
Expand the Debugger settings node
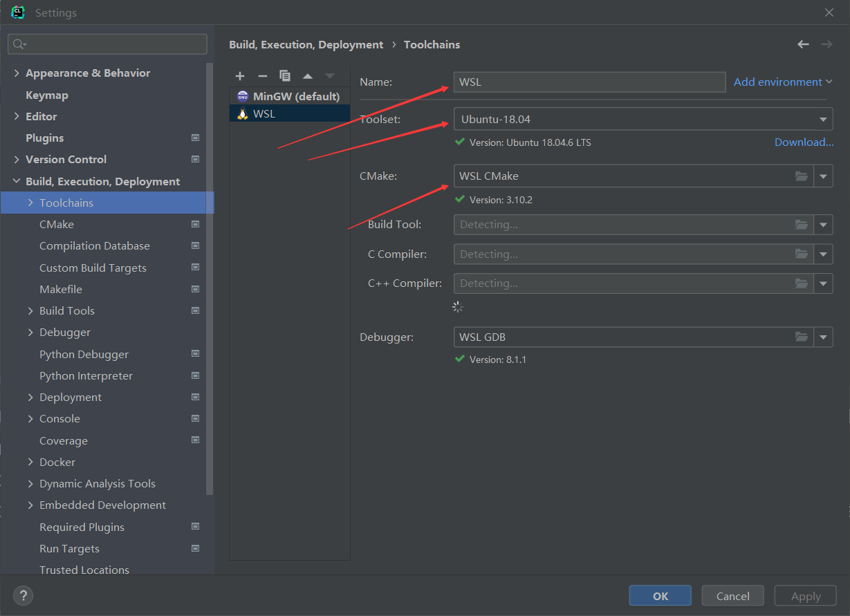(30, 333)
